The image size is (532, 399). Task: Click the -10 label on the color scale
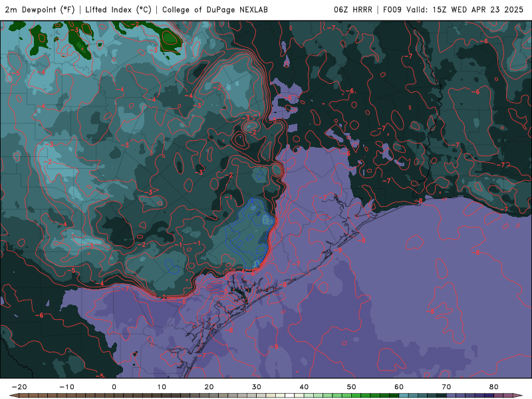click(66, 387)
